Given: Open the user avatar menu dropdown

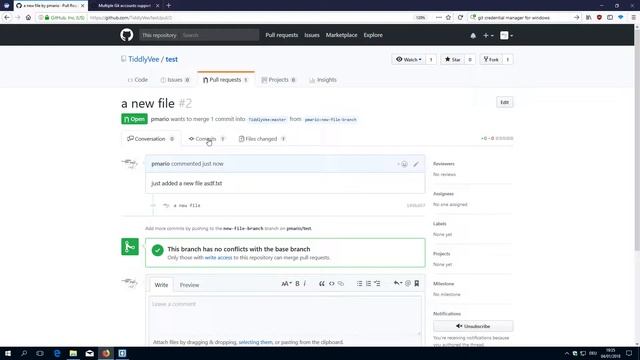Looking at the screenshot, I should 506,36.
